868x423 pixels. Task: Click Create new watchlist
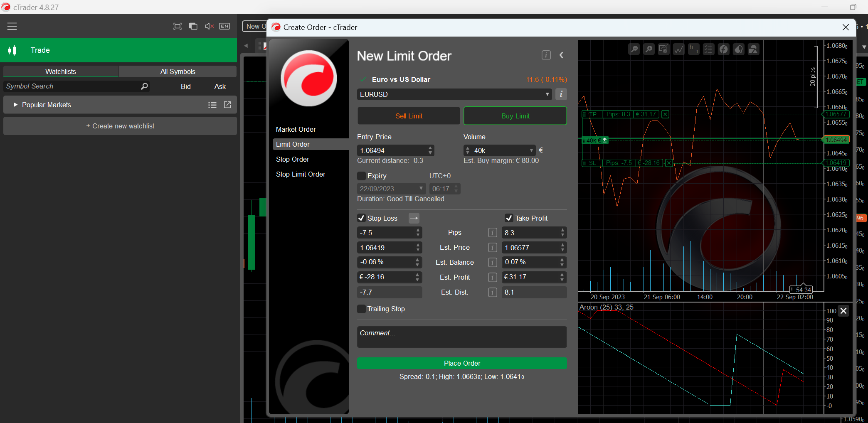pyautogui.click(x=120, y=126)
